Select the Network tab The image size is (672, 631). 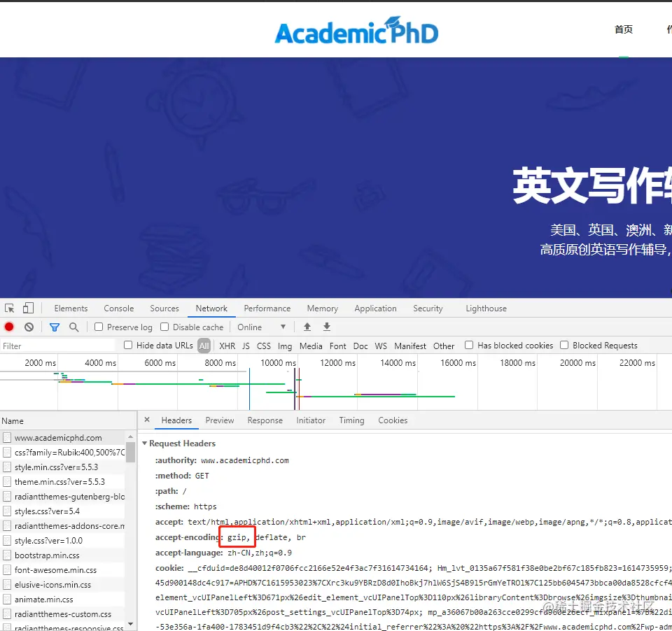211,309
